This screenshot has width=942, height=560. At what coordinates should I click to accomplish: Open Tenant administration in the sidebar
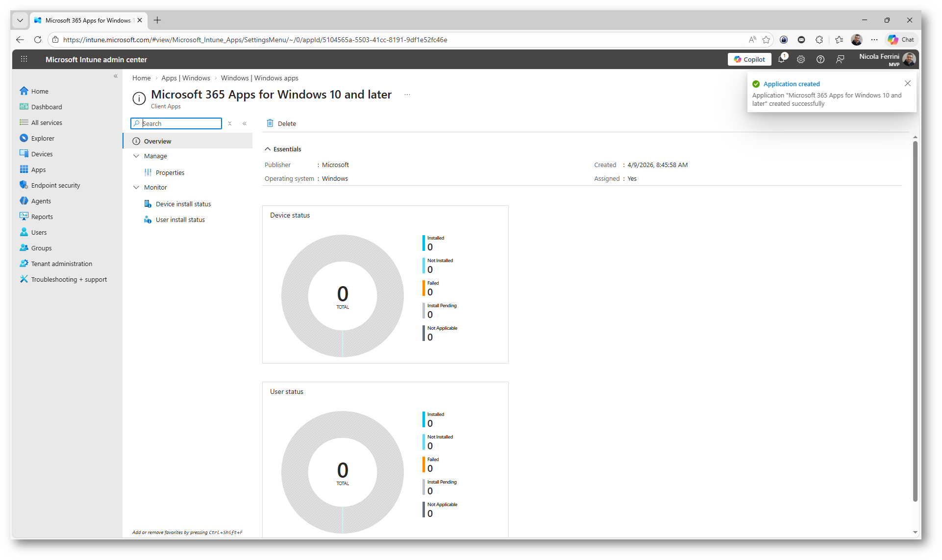pyautogui.click(x=61, y=264)
